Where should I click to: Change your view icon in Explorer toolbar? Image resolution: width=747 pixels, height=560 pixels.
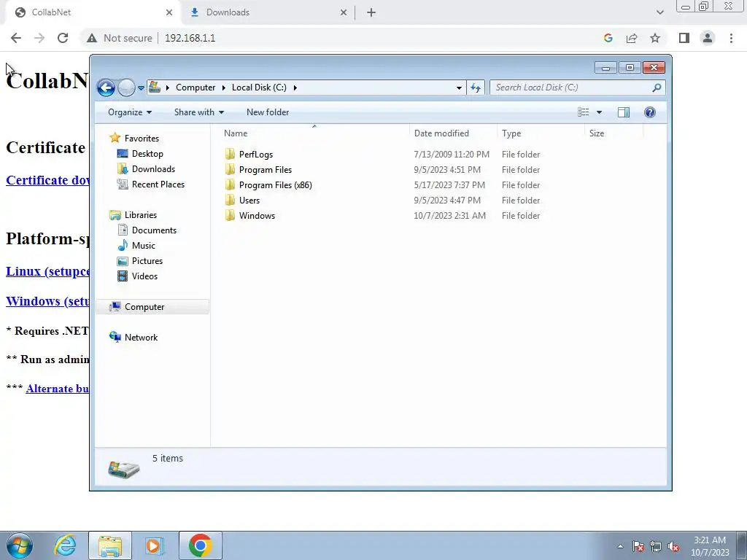coord(583,112)
